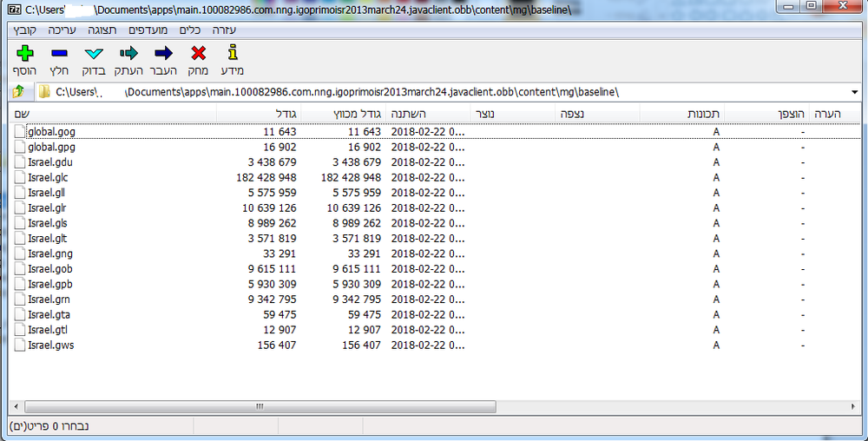Select the Israel.gdu file
Screen dimensions: 868x441
[49, 162]
